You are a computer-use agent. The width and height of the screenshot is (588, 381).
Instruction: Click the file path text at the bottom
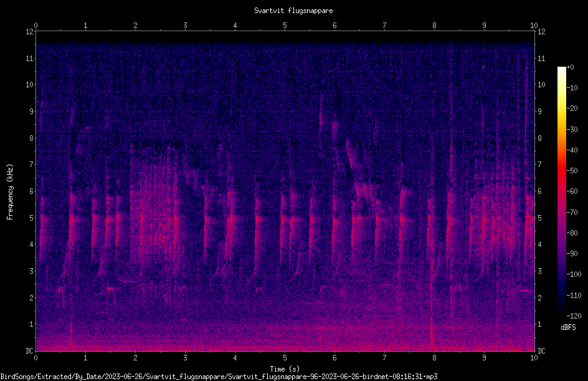point(219,377)
